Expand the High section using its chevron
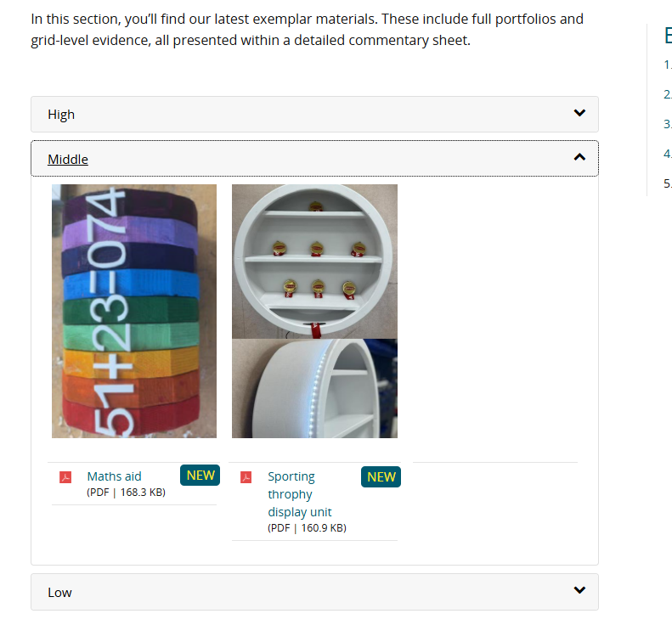672x642 pixels. coord(579,113)
